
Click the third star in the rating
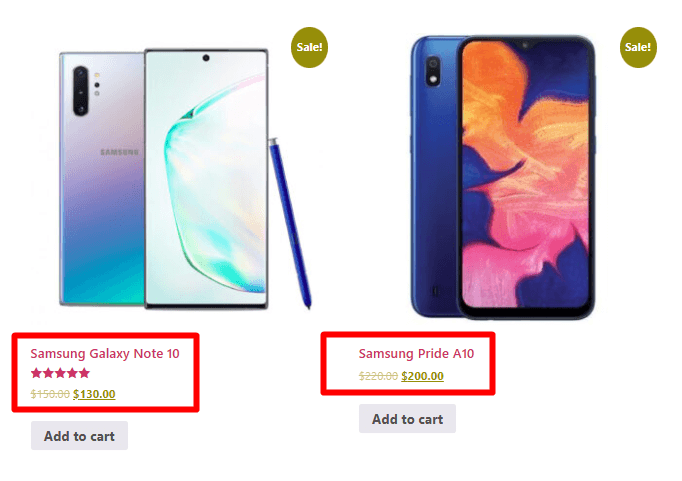60,373
